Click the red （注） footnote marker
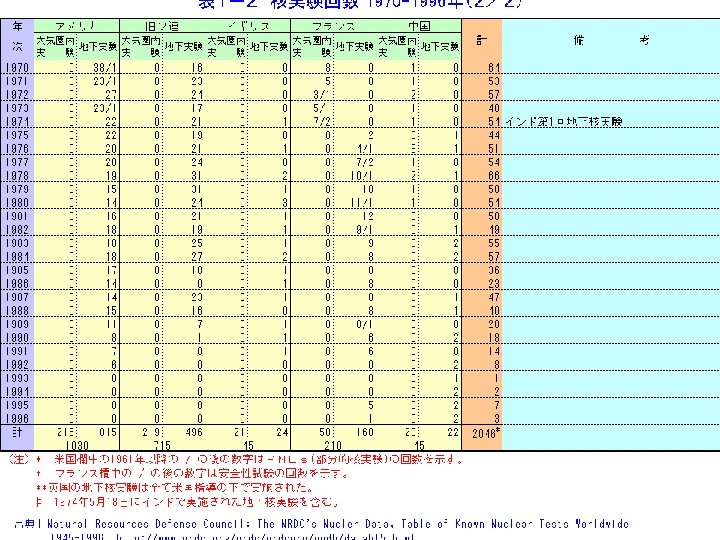Screen dimensions: 720x540 point(19,459)
